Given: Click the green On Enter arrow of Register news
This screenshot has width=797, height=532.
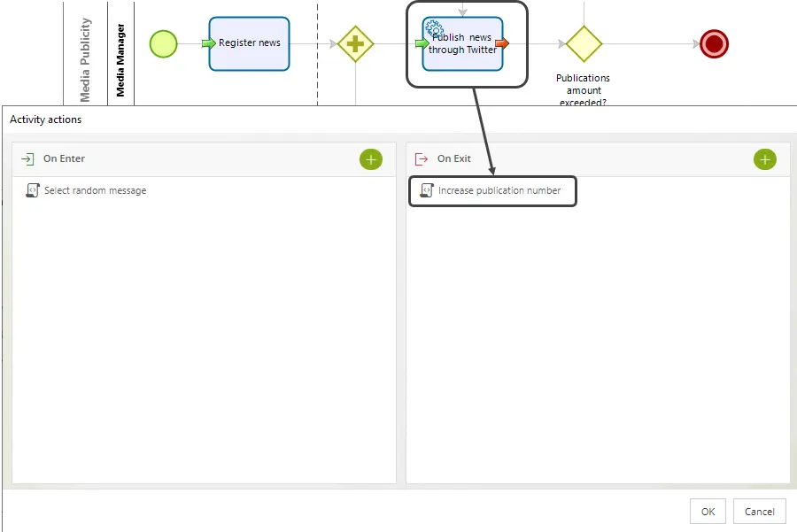Looking at the screenshot, I should click(x=208, y=43).
